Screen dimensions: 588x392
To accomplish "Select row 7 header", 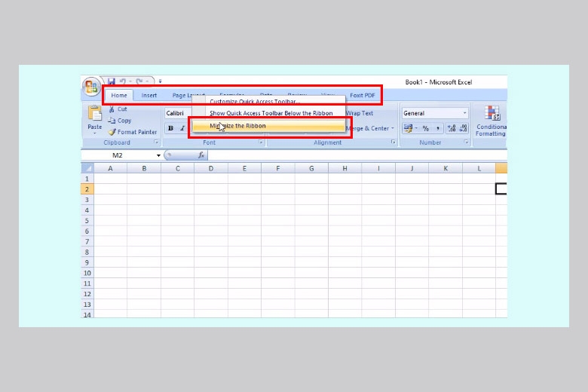I will 87,241.
